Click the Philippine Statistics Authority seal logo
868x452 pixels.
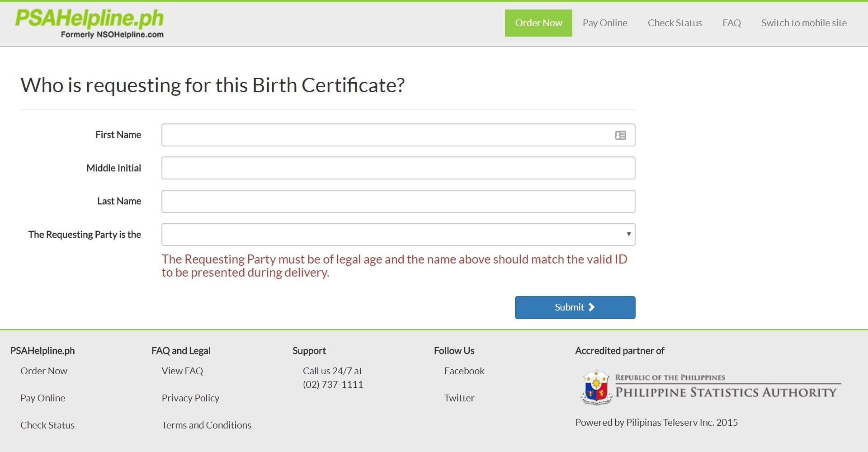pos(596,387)
